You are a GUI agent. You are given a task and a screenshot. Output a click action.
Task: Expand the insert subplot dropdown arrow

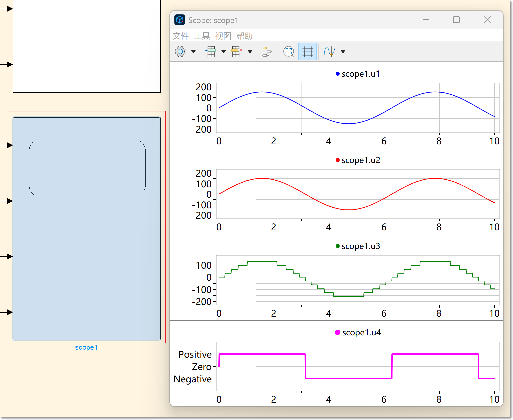[x=224, y=52]
